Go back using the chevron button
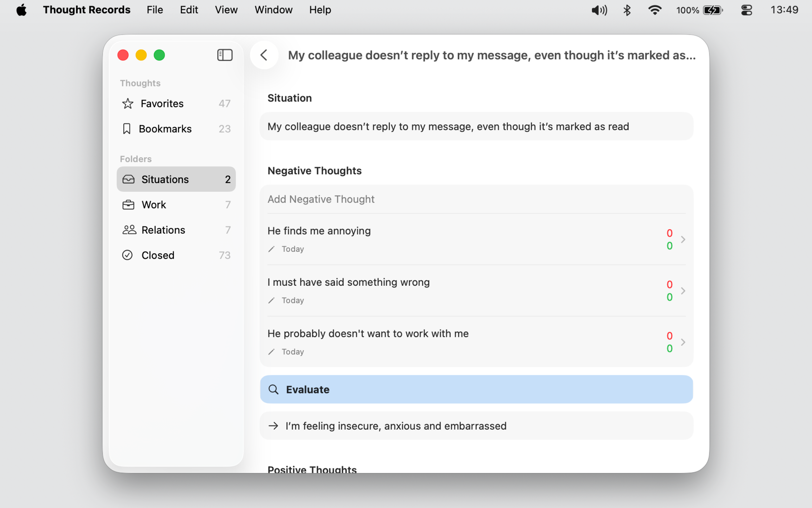 pyautogui.click(x=264, y=55)
